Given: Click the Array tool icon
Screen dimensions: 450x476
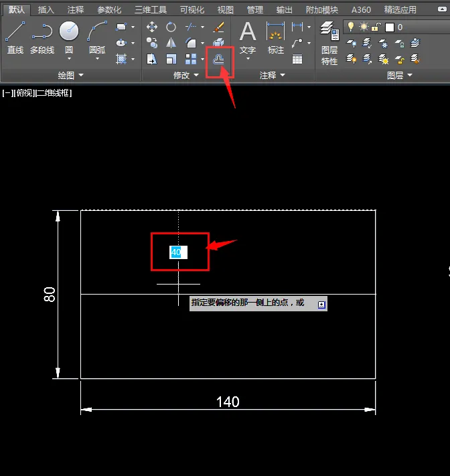Looking at the screenshot, I should click(x=191, y=59).
